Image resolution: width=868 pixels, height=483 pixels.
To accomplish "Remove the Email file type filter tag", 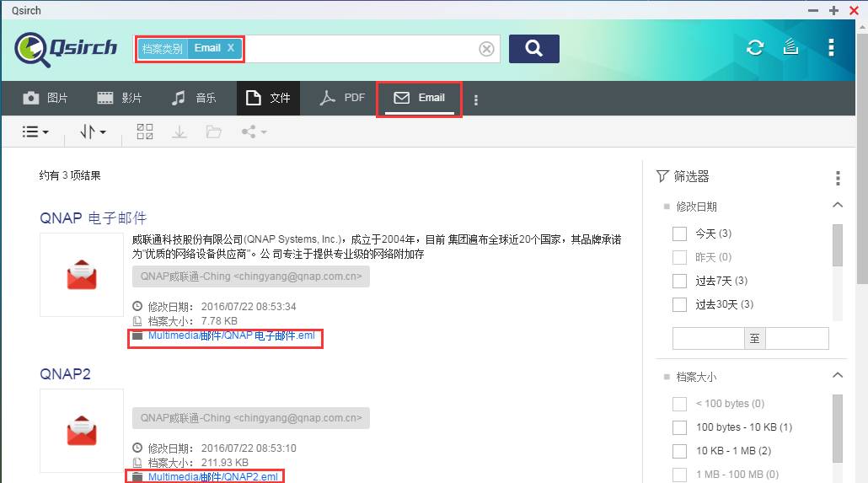I will tap(231, 48).
